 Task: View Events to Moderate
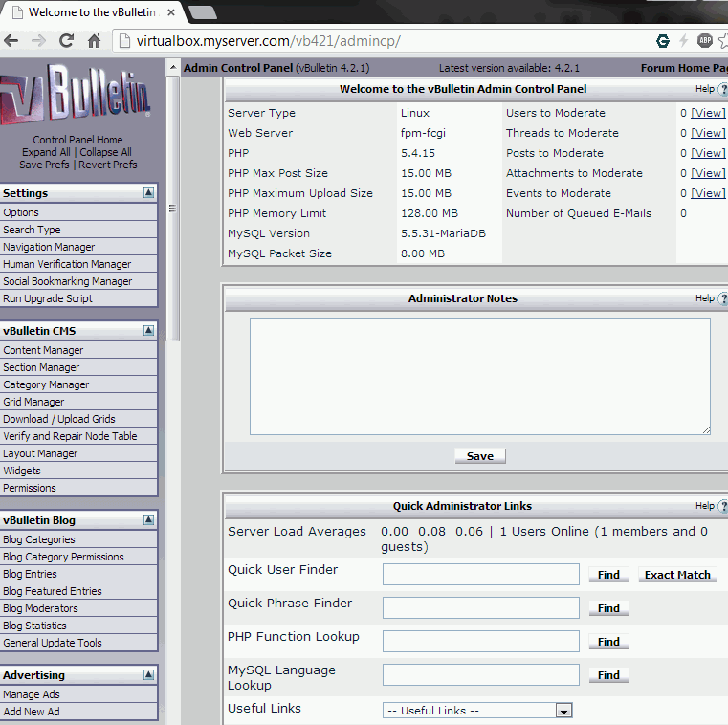[708, 192]
